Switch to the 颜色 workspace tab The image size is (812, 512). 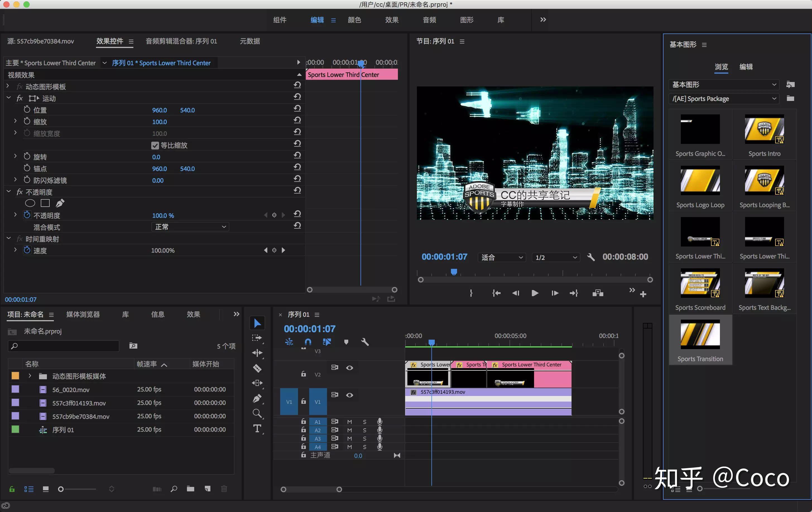(x=354, y=20)
